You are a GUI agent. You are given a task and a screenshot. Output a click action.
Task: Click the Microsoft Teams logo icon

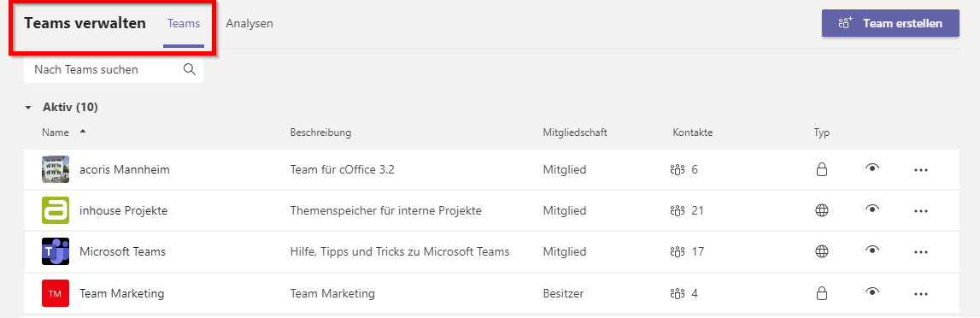pyautogui.click(x=56, y=252)
